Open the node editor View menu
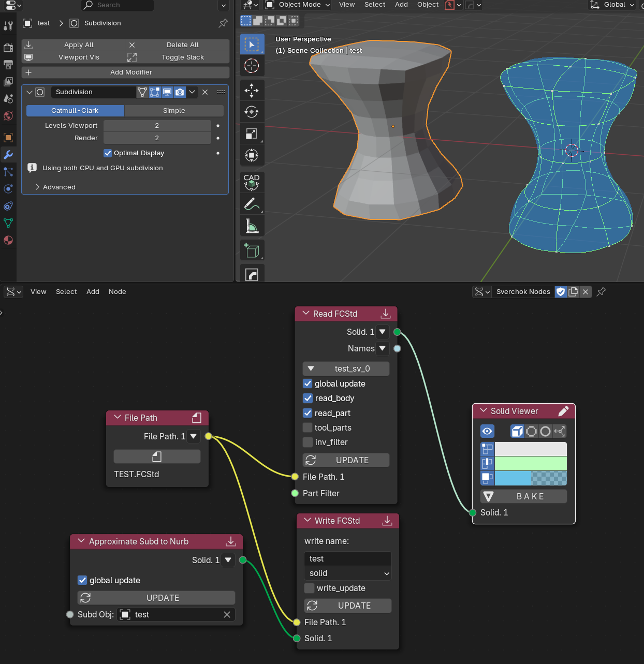The width and height of the screenshot is (644, 664). point(38,292)
